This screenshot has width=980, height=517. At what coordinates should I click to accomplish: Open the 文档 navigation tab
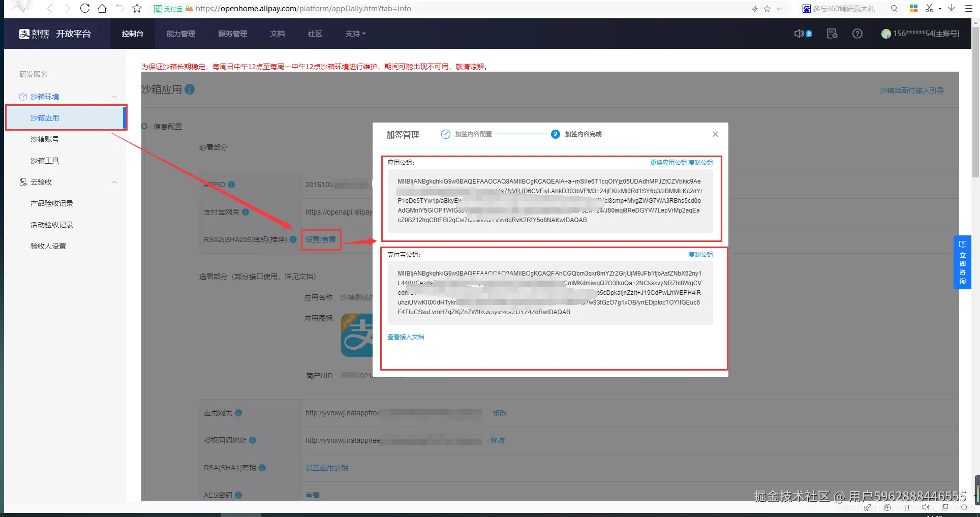pos(278,34)
